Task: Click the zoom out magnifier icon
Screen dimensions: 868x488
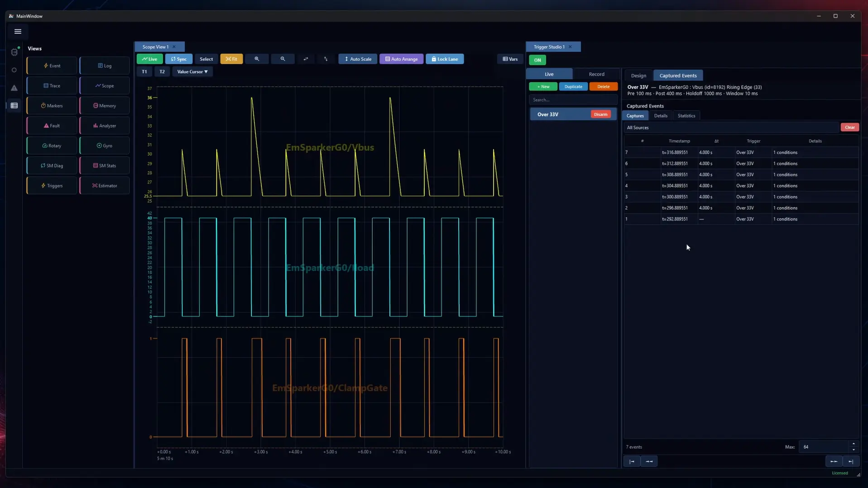Action: [x=283, y=59]
